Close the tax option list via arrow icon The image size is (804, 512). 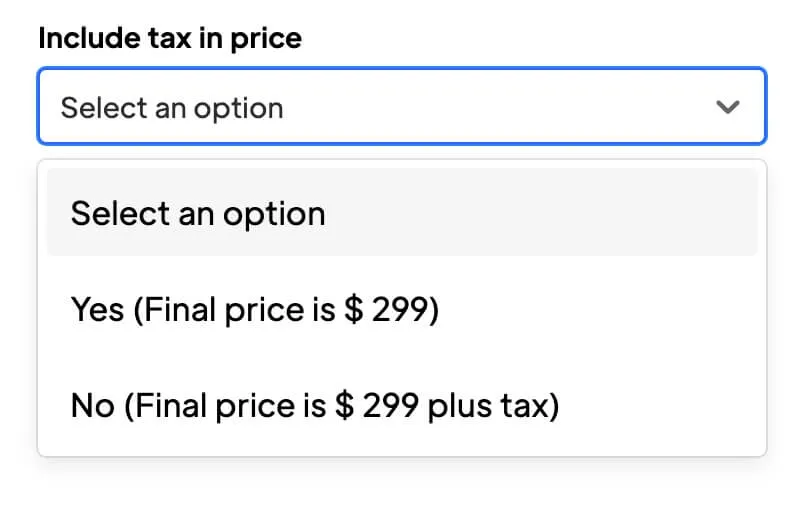click(728, 107)
